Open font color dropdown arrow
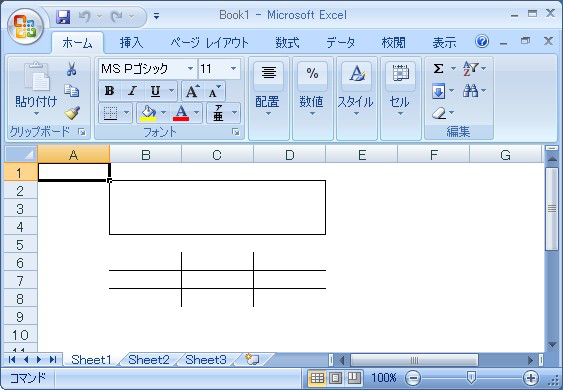Viewport: 563px width, 390px height. 196,113
